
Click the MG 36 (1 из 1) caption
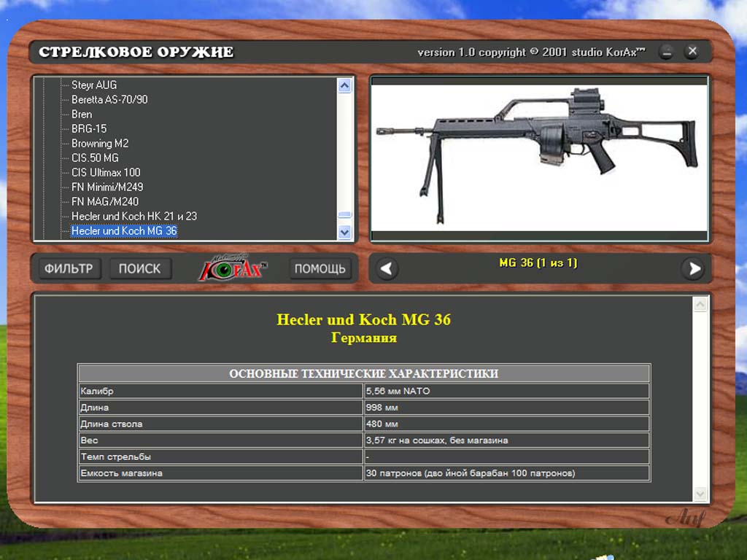click(538, 262)
